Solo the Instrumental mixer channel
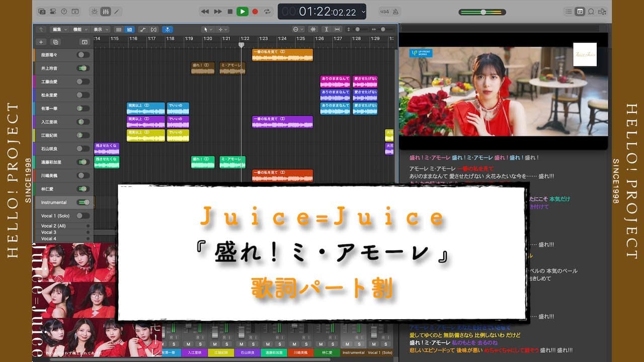 coord(359,344)
